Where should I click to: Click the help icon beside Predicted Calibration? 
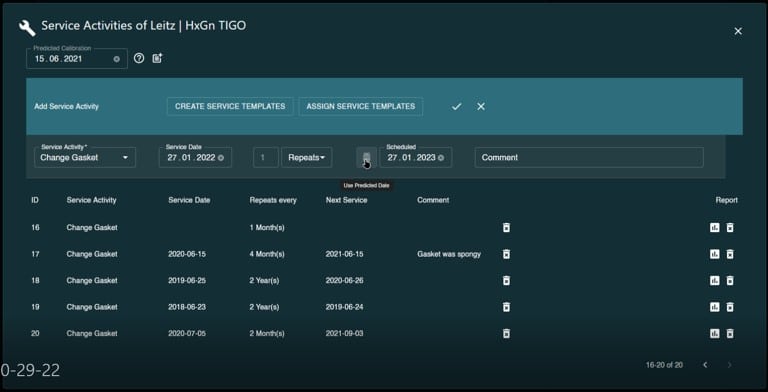click(139, 58)
